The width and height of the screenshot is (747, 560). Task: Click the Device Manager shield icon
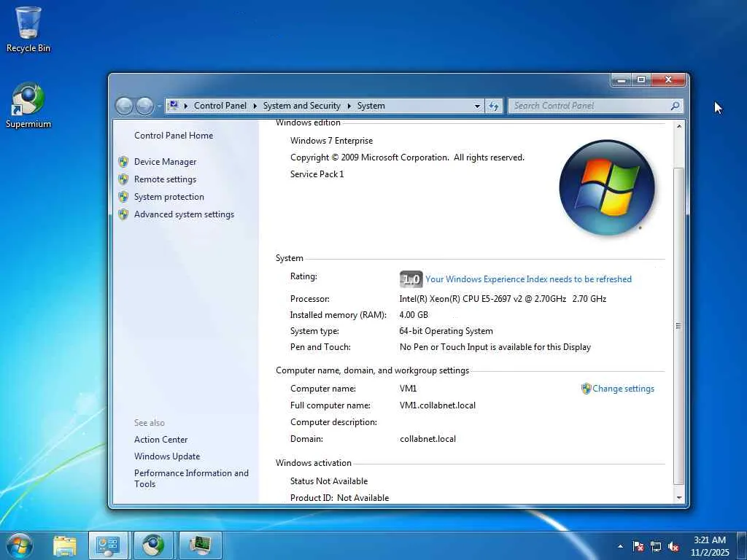click(x=123, y=161)
